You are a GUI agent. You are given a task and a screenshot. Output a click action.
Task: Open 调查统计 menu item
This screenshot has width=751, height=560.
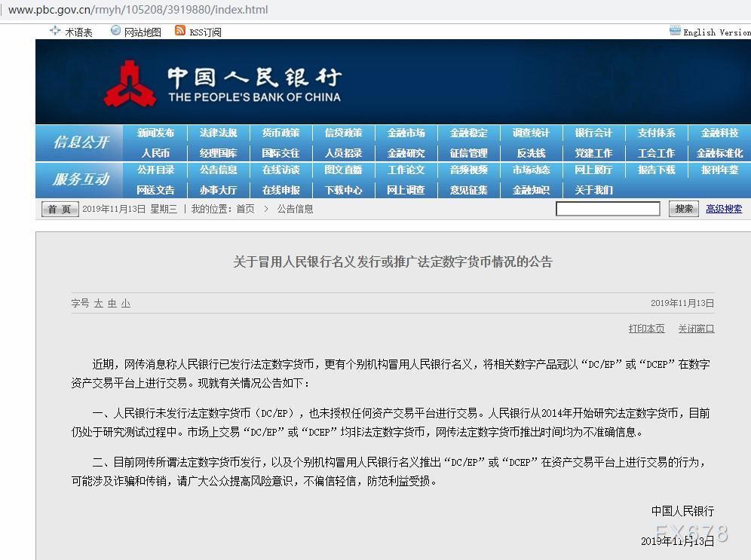click(x=531, y=133)
